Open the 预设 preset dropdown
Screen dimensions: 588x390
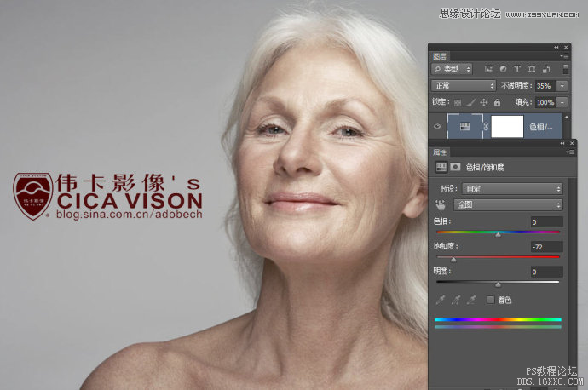click(x=512, y=188)
